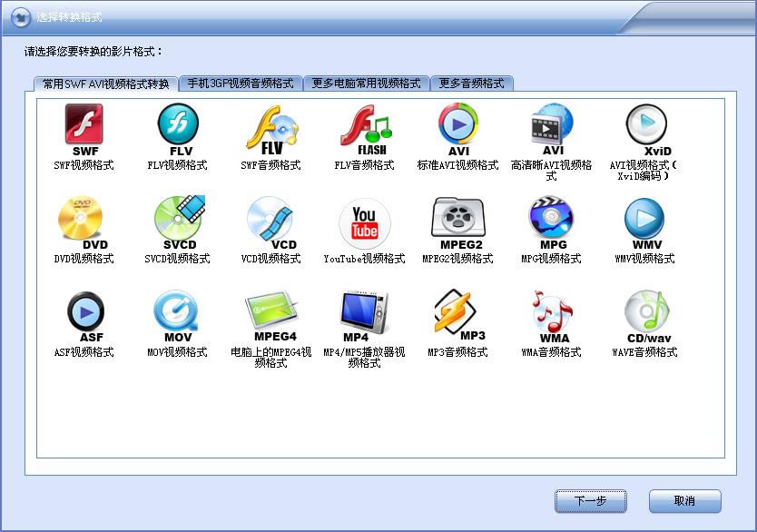The width and height of the screenshot is (757, 532).
Task: Open the 更多电脑常用视频格式 tab
Action: [366, 84]
